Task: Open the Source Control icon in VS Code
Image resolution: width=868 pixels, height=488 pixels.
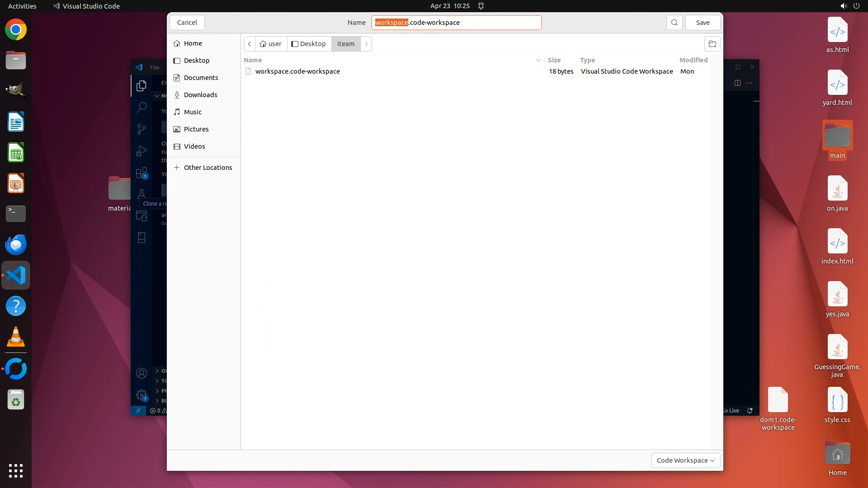Action: [142, 129]
